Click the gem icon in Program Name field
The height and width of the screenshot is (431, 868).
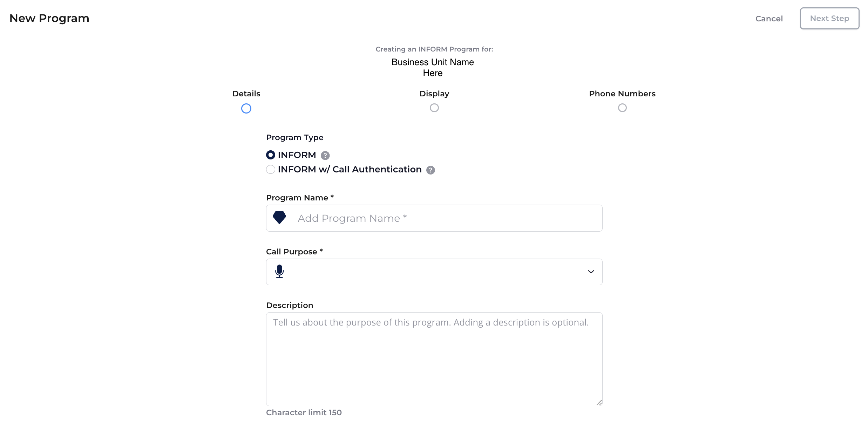[279, 218]
